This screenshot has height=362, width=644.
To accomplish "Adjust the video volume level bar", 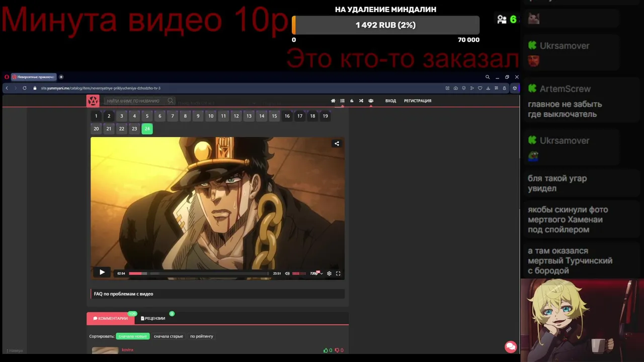I will 299,274.
